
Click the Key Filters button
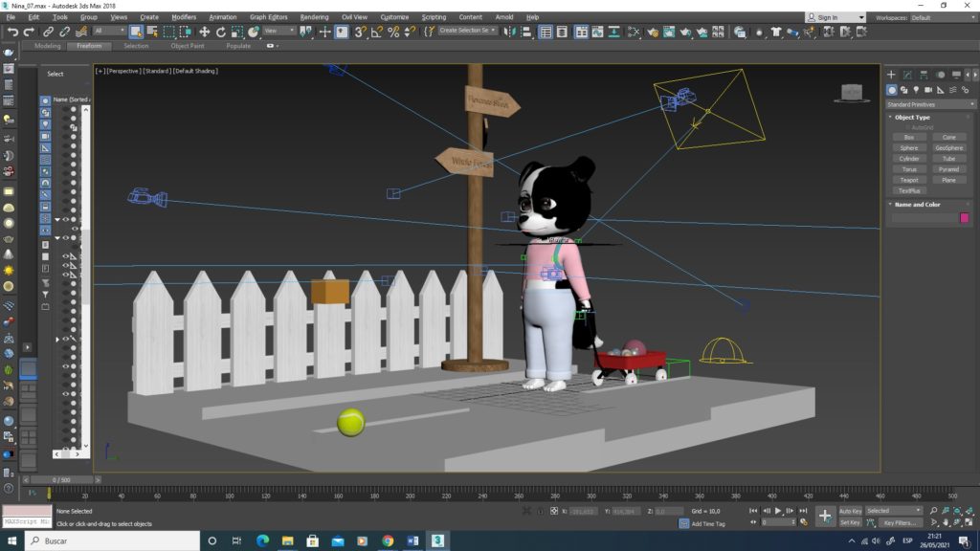coord(901,522)
